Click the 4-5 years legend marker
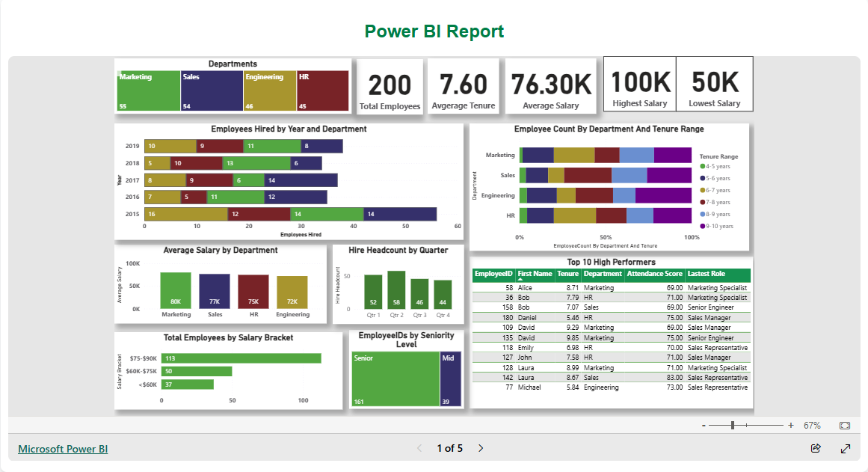 (x=703, y=167)
